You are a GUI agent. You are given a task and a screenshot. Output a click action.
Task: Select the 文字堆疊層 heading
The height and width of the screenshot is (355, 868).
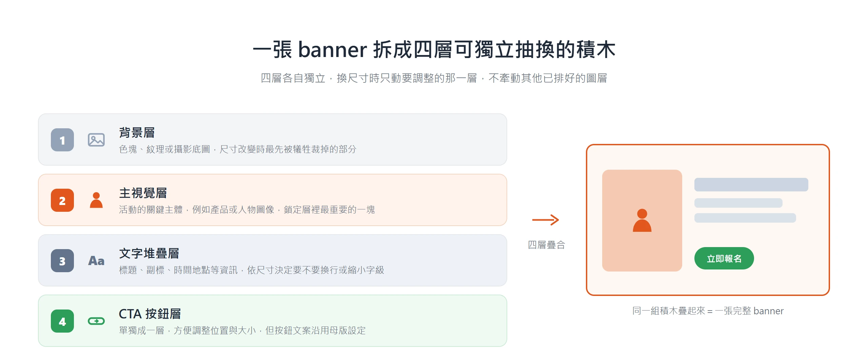[149, 253]
